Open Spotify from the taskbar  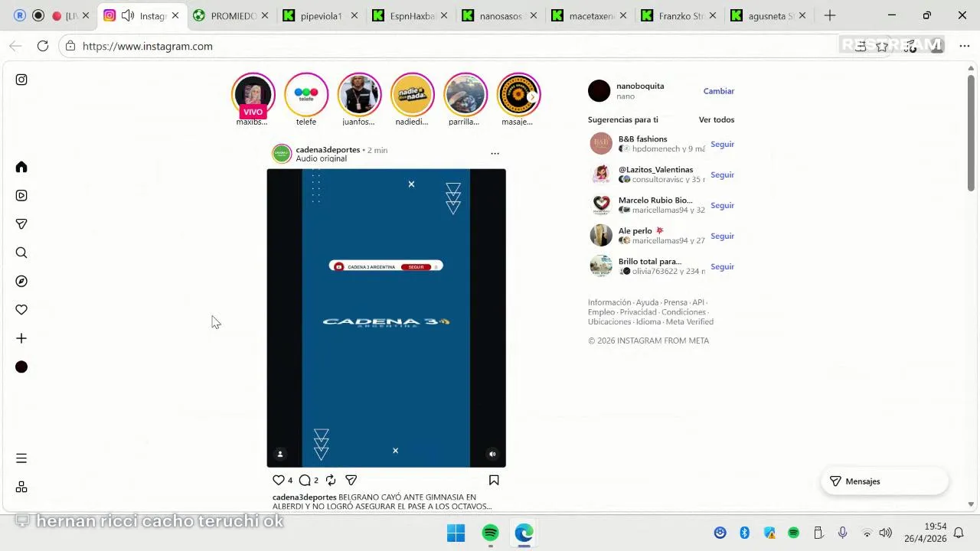point(490,533)
